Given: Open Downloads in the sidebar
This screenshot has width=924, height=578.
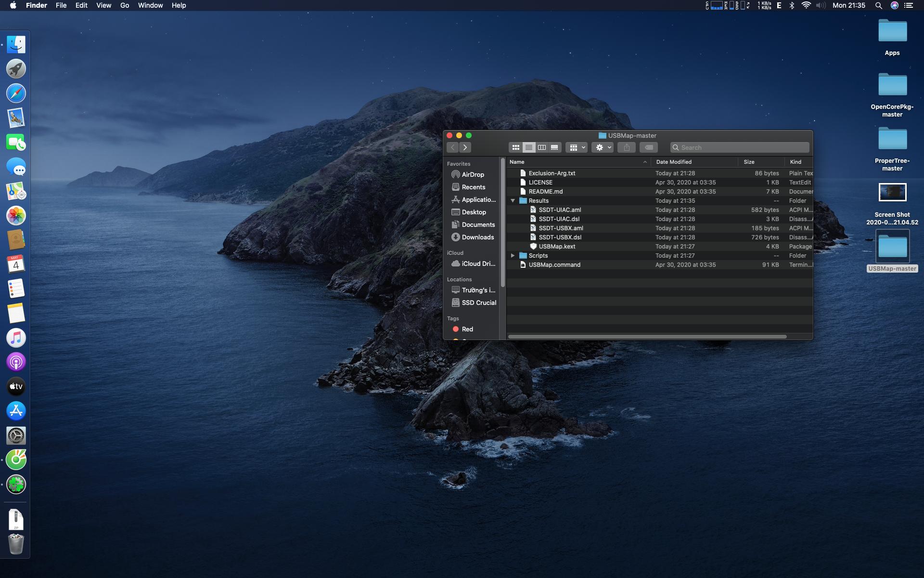Looking at the screenshot, I should tap(473, 237).
